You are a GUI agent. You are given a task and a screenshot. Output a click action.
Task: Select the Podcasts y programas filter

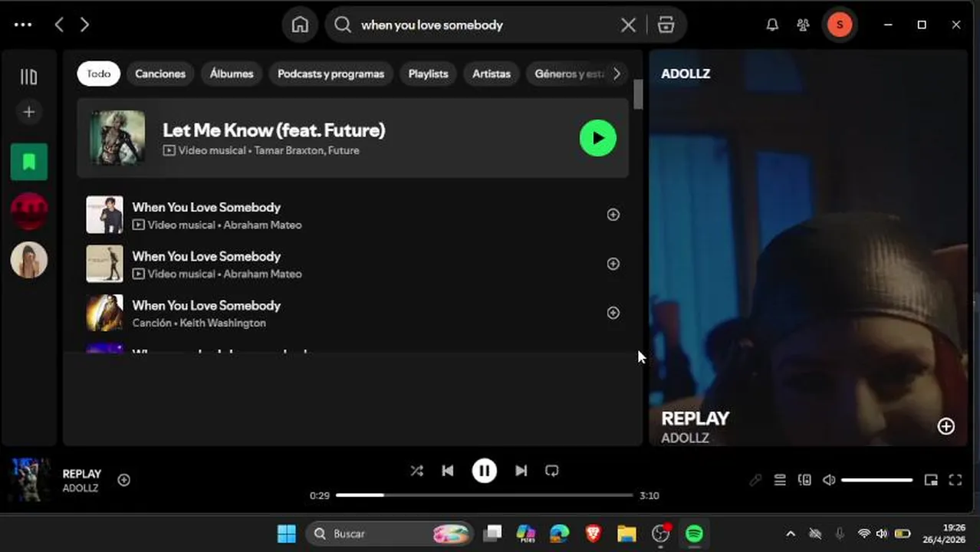[331, 74]
